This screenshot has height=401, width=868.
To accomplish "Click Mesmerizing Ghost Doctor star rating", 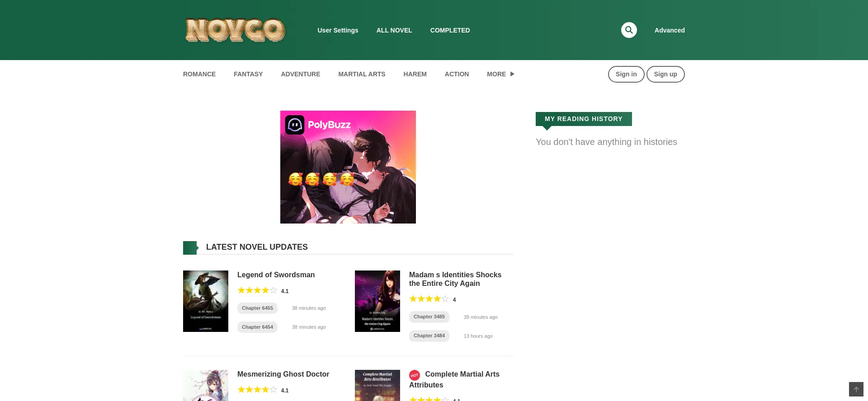I will click(257, 390).
